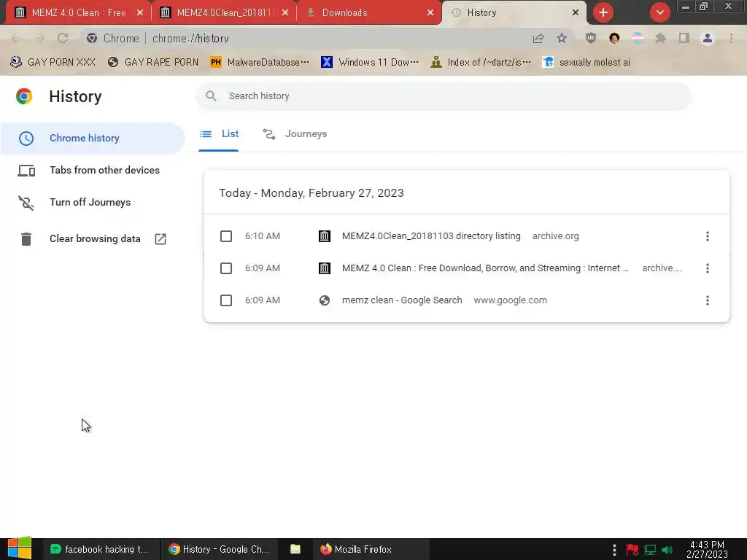Click globe favicon of Google Search entry
The image size is (747, 560).
click(325, 300)
